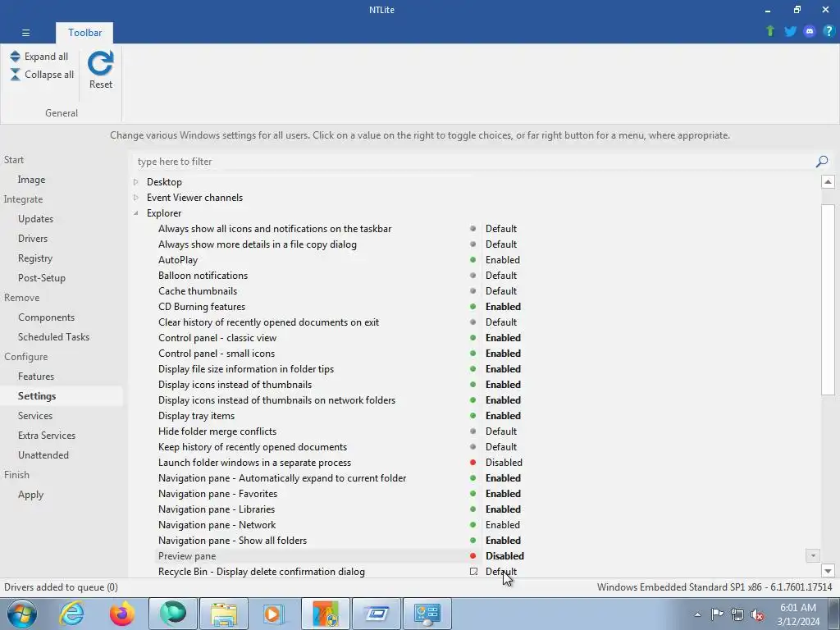Click scrollbar up arrow in settings list

coord(828,182)
